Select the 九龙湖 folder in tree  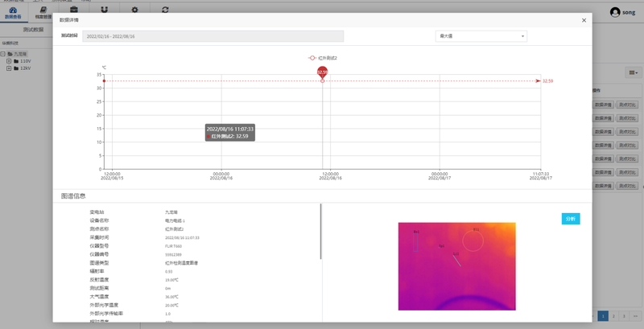click(x=17, y=54)
